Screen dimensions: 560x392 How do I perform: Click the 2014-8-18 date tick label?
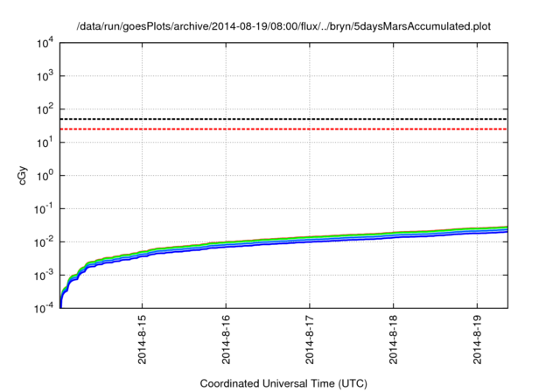tap(393, 339)
